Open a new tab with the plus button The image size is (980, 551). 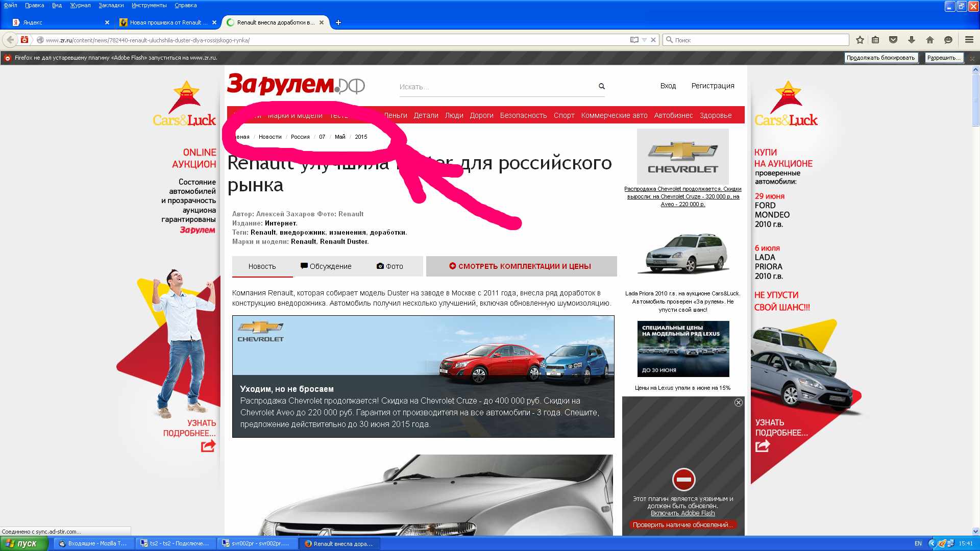(338, 22)
